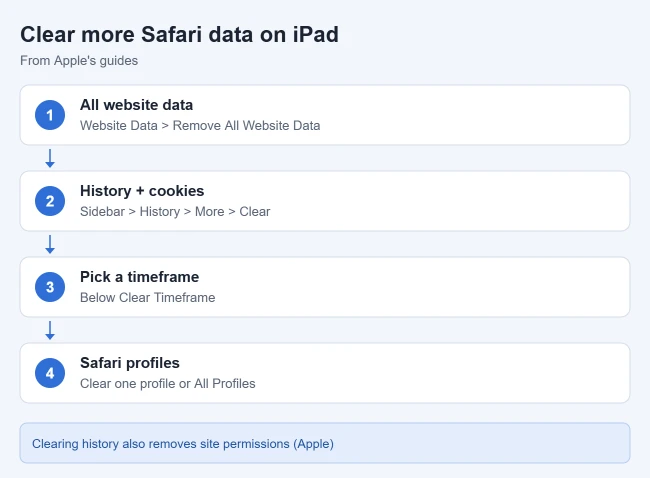
Task: Click "Sidebar > History > More > Clear" text
Action: [x=175, y=211]
